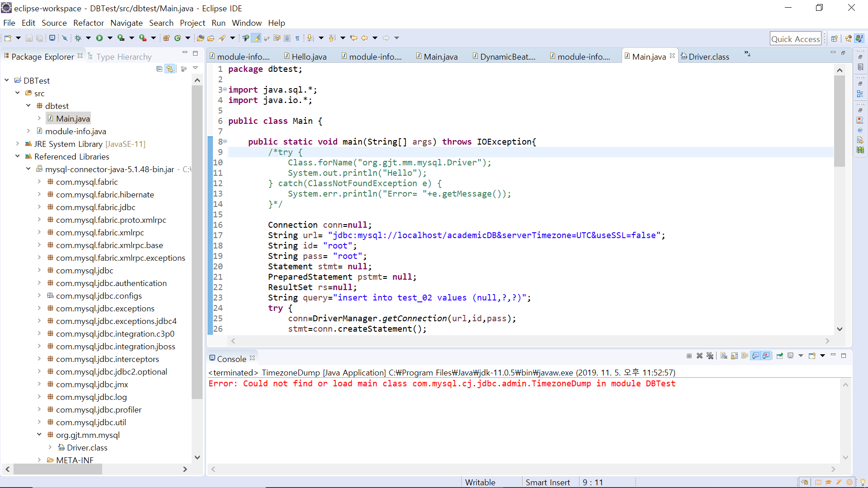Click the Open Task folder icon
Viewport: 868px width, 488px height.
211,38
